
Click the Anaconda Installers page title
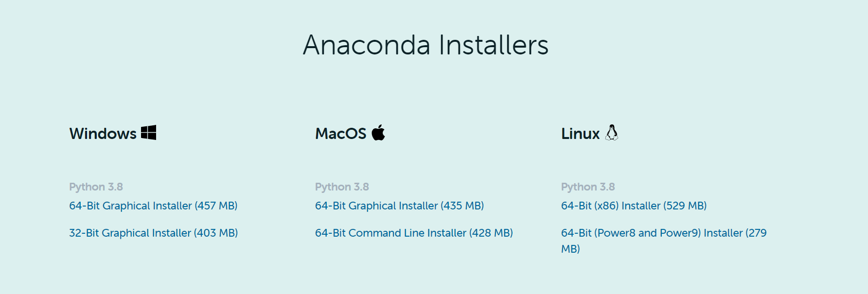(x=425, y=45)
